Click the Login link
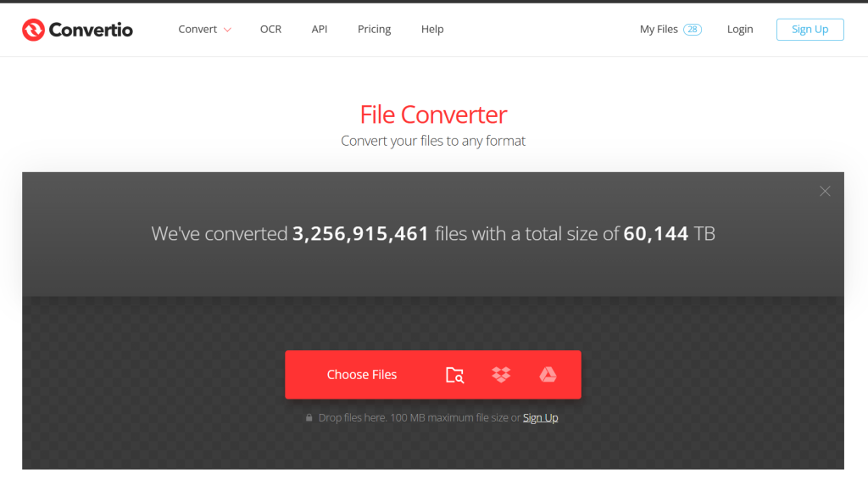Image resolution: width=868 pixels, height=497 pixels. coord(740,30)
